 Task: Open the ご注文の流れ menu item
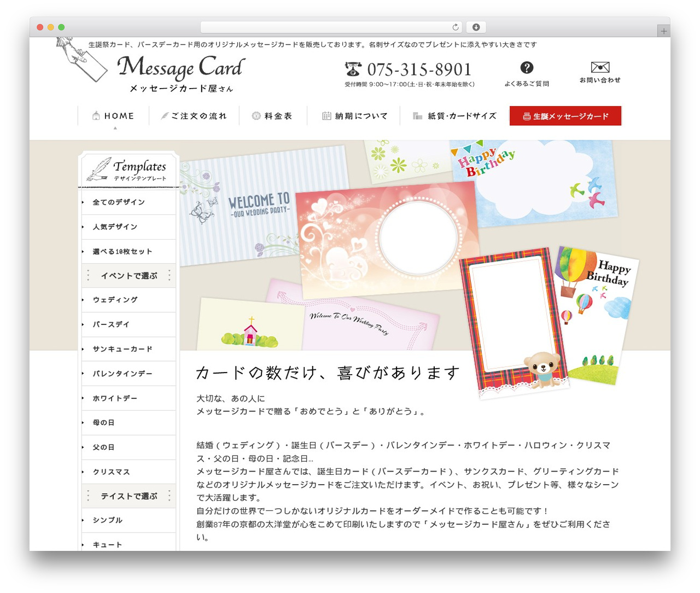(x=194, y=116)
